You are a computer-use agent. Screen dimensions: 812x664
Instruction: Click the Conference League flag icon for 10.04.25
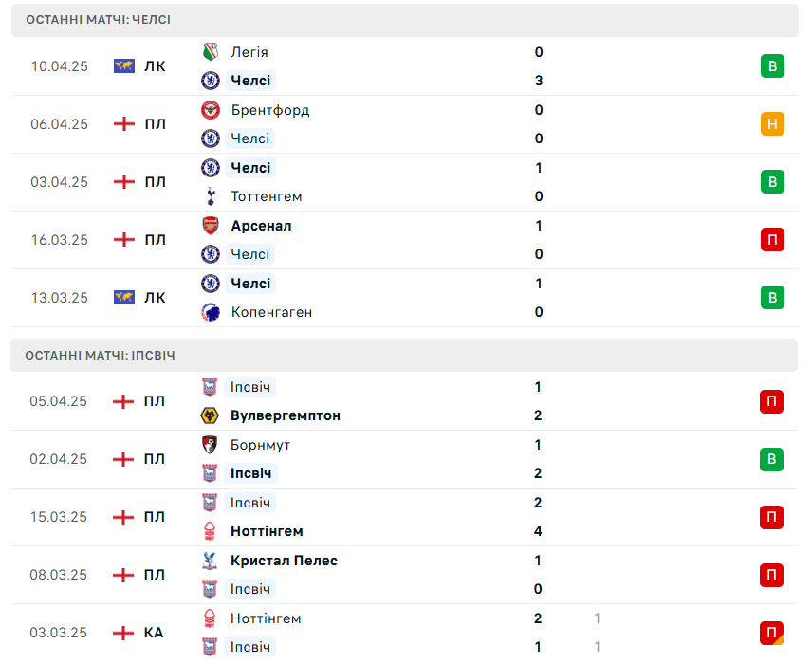(x=123, y=65)
